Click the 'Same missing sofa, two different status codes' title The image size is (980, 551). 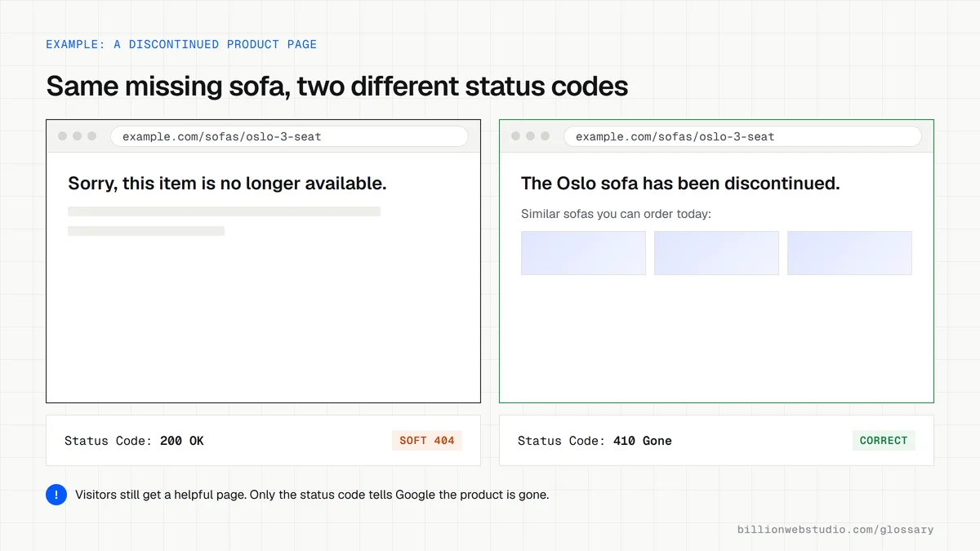click(337, 87)
